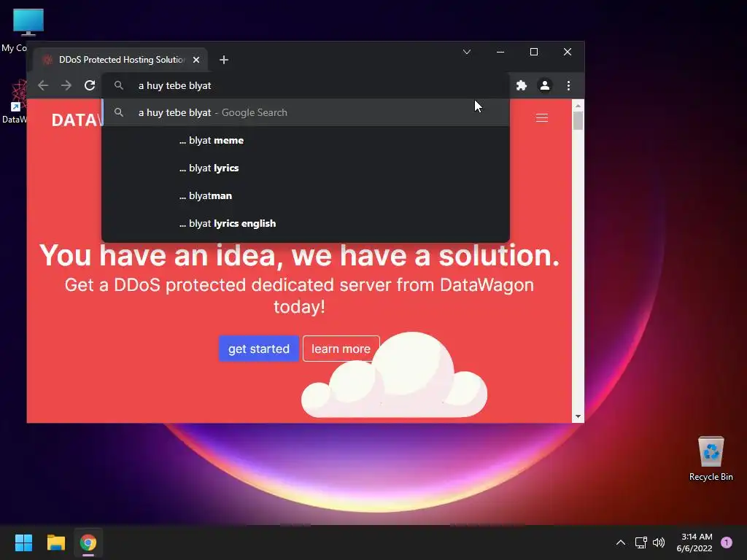This screenshot has height=560, width=747.
Task: Click the browser back arrow
Action: 43,86
